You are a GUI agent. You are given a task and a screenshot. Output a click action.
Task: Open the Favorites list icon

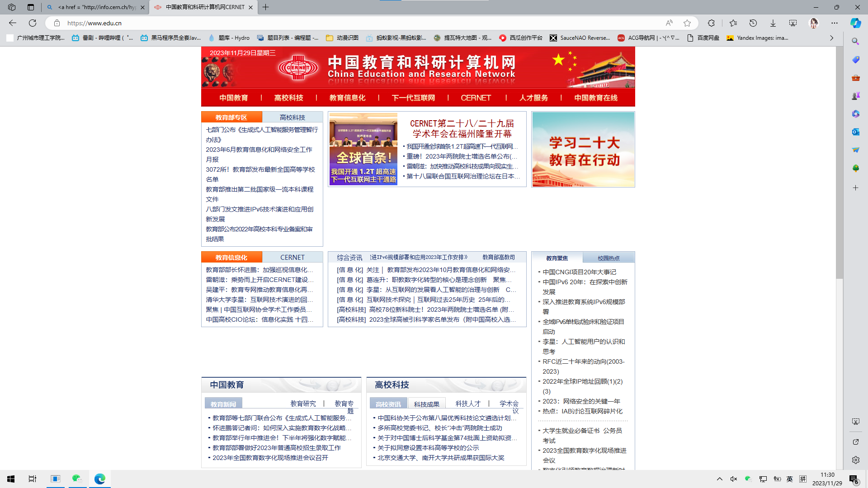pos(733,23)
